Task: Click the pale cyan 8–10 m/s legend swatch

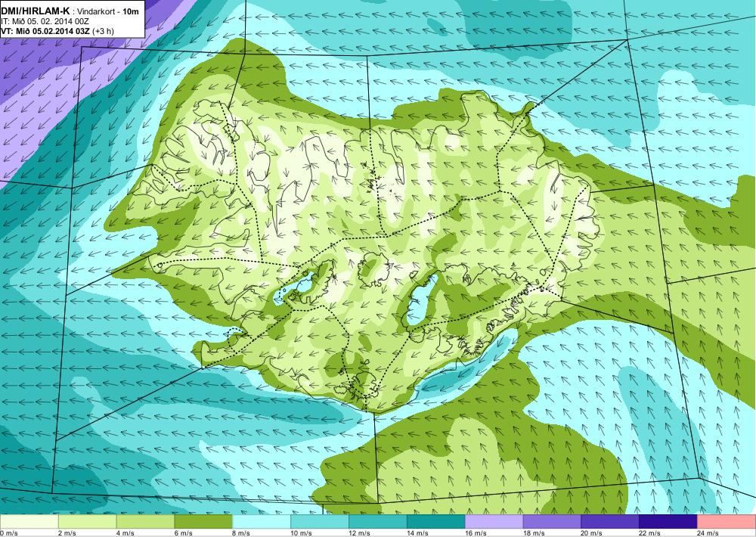Action: tap(262, 522)
